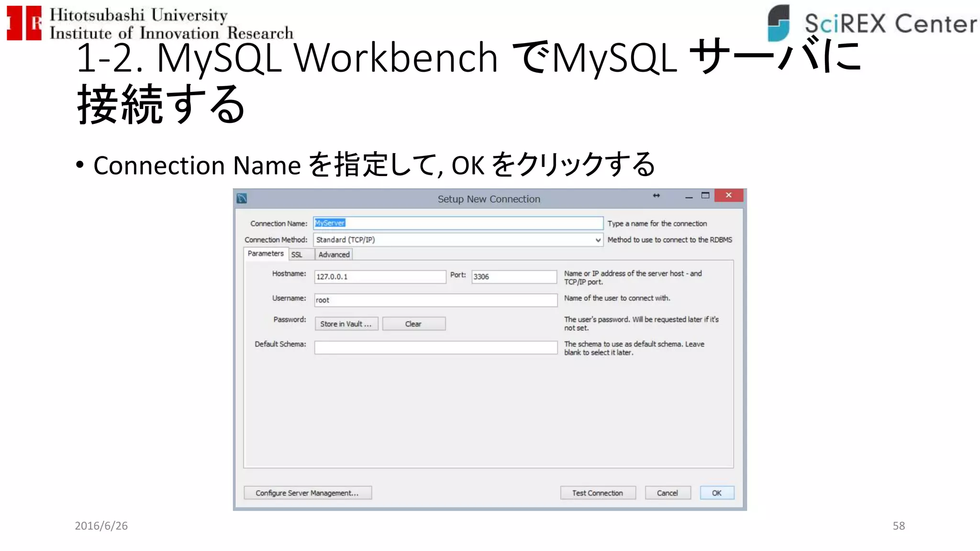Click the SciREX Center logo
This screenshot has height=551, width=980.
[872, 23]
